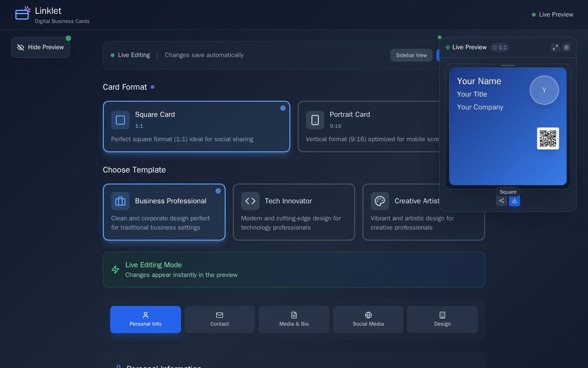Click the palette icon on Creative Artist

coord(380,201)
